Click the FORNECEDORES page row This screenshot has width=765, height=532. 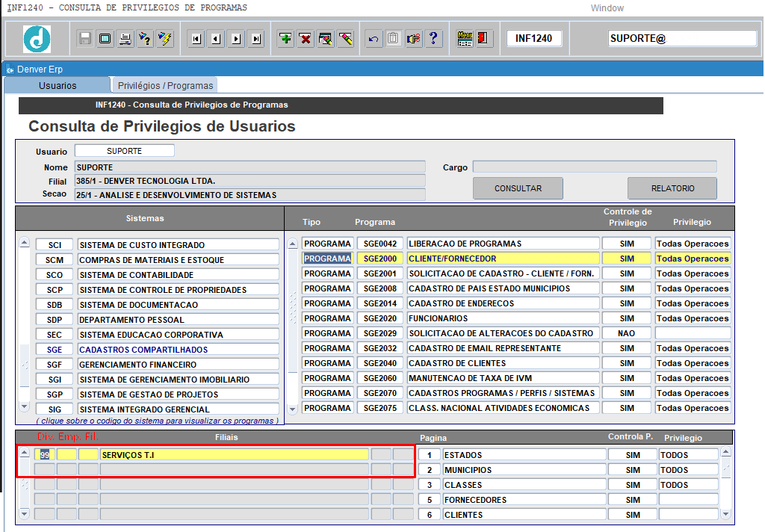point(524,500)
